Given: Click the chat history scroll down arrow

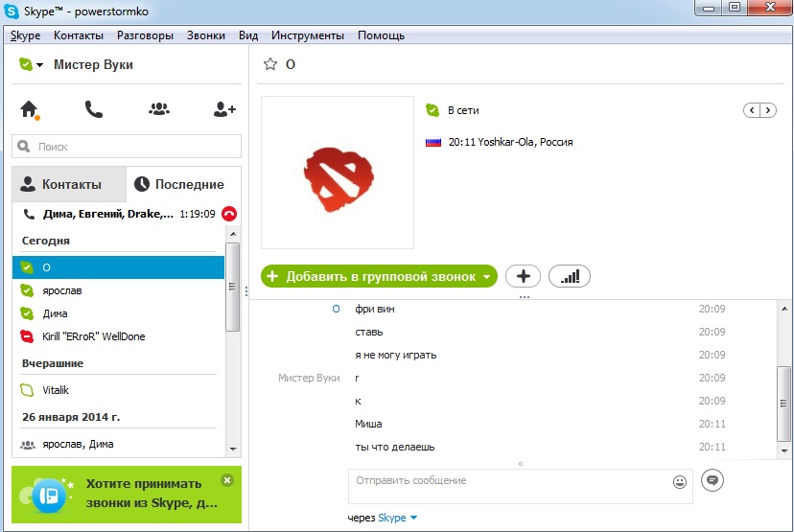Looking at the screenshot, I should 783,451.
